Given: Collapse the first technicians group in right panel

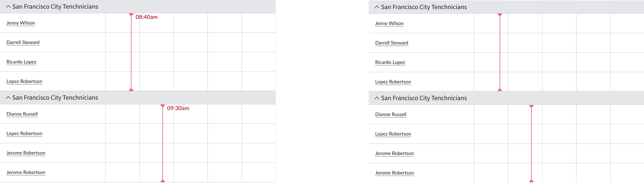Looking at the screenshot, I should coord(377,7).
